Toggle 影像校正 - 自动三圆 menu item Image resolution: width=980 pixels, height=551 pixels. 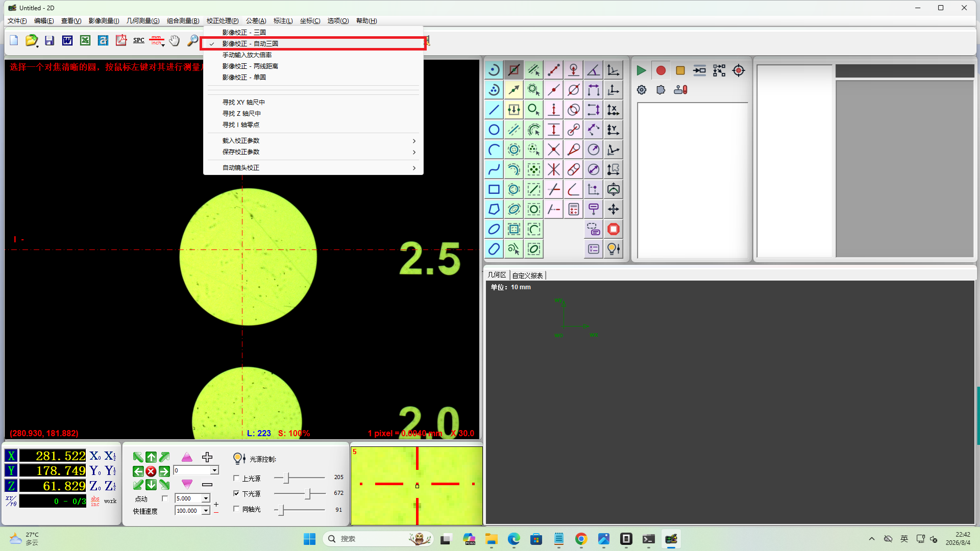tap(313, 43)
